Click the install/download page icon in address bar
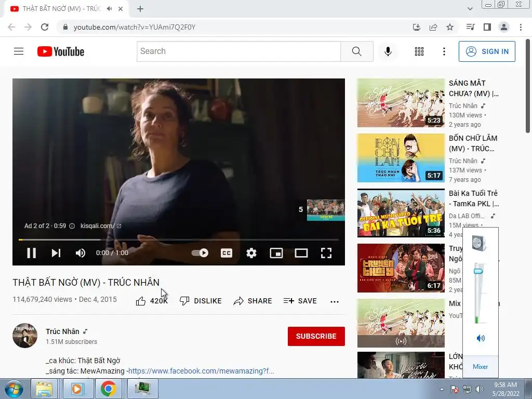This screenshot has height=399, width=532. click(x=417, y=27)
